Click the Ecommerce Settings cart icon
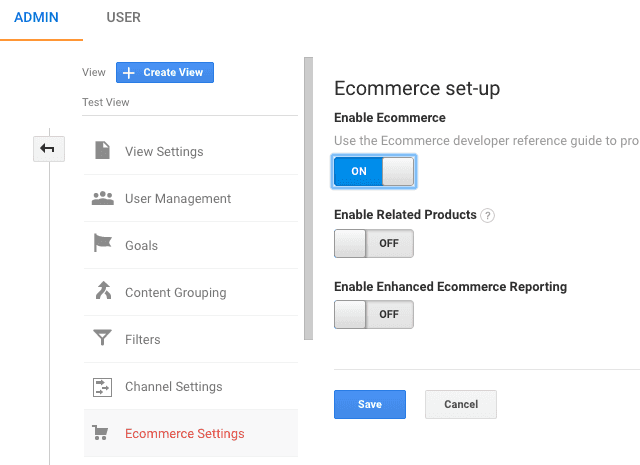Screen dimensions: 640x465 coord(100,433)
